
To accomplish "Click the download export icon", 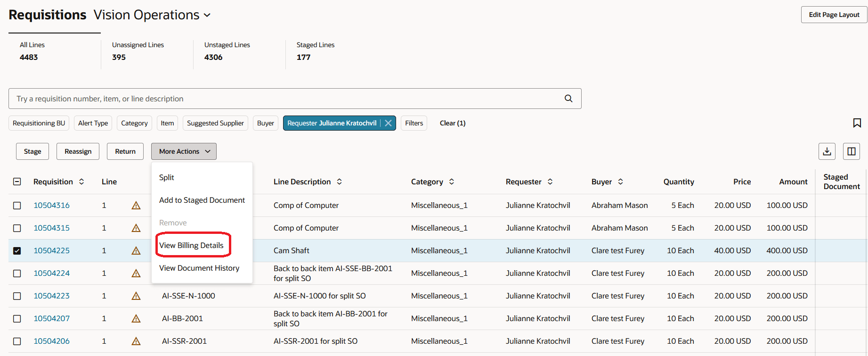I will click(827, 151).
